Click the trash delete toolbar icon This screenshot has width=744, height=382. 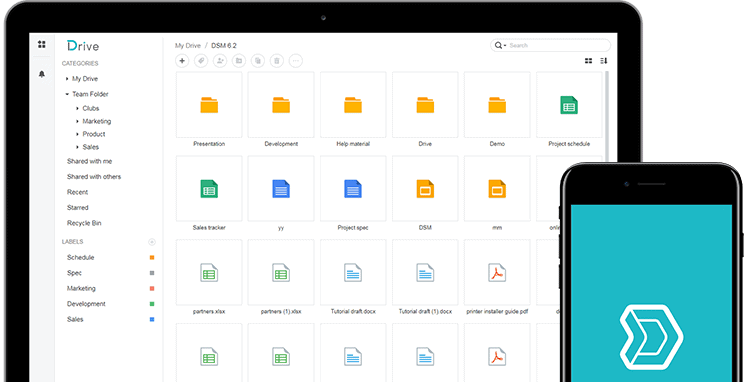pos(277,61)
